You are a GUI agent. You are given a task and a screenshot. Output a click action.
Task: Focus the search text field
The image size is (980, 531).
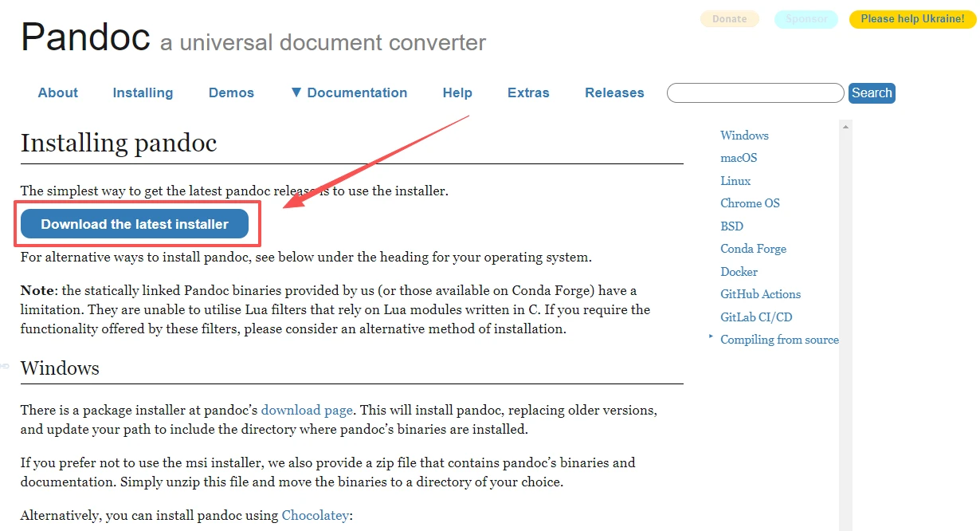tap(755, 93)
